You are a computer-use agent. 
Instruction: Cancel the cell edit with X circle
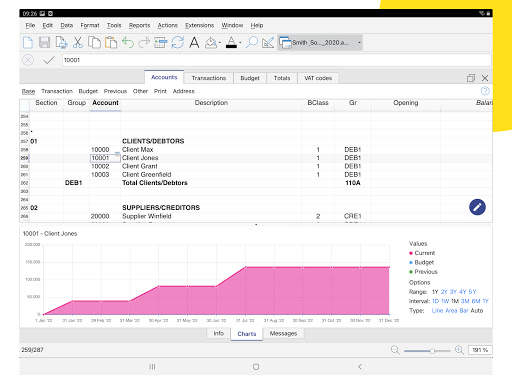(x=28, y=60)
